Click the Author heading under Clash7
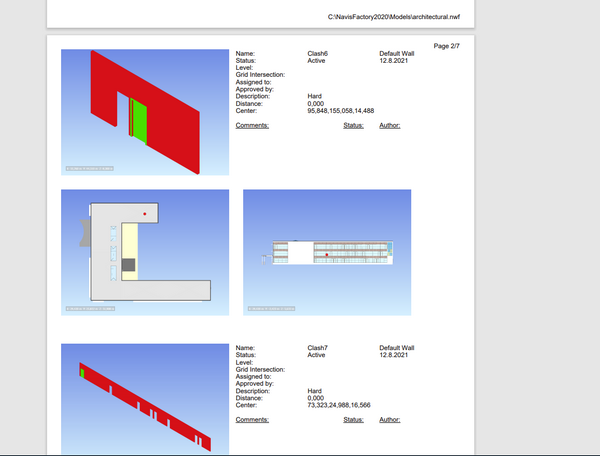This screenshot has height=456, width=600. pyautogui.click(x=390, y=420)
